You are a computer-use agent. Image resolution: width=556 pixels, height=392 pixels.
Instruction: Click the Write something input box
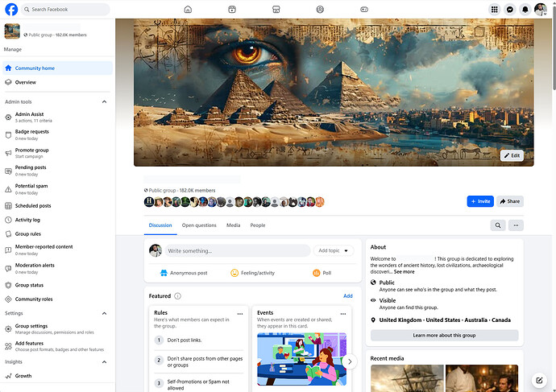tap(238, 251)
